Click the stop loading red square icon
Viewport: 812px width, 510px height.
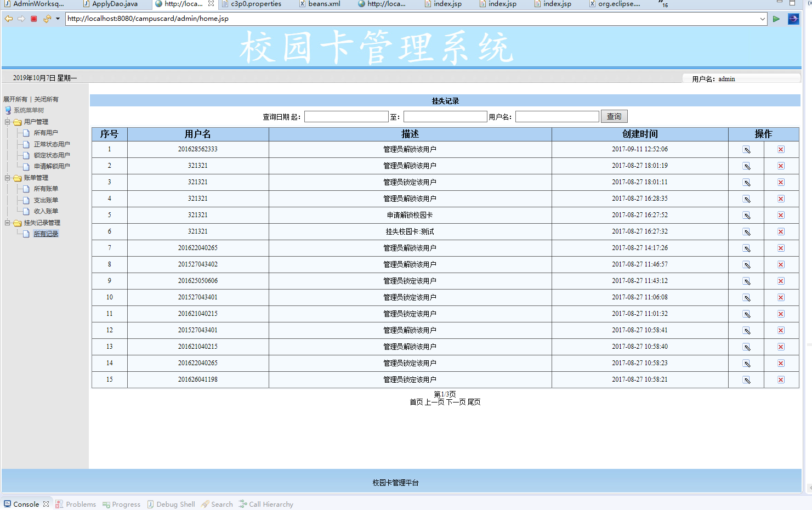(33, 19)
